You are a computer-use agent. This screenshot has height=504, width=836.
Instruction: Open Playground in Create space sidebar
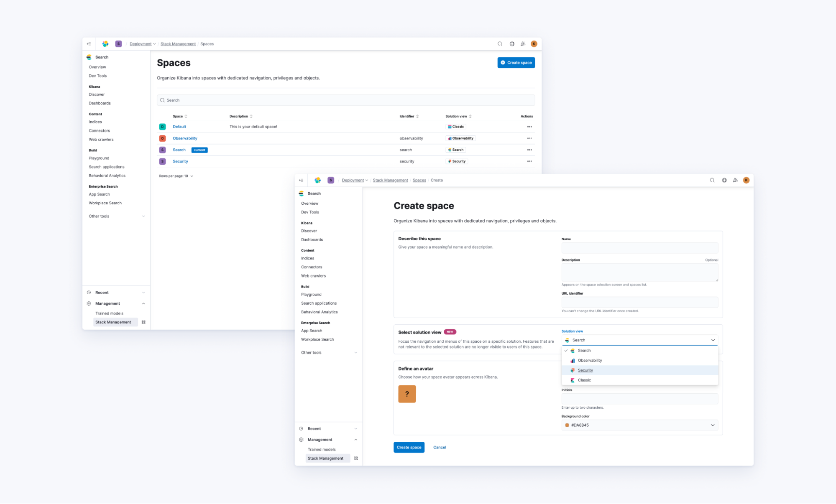click(x=311, y=295)
